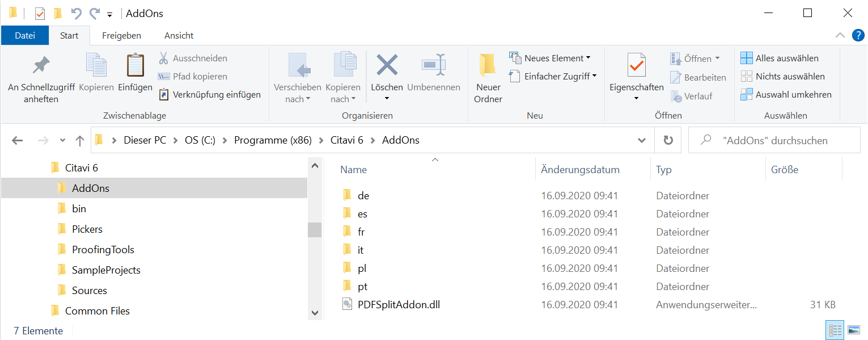
Task: Go up one folder level
Action: (x=79, y=140)
